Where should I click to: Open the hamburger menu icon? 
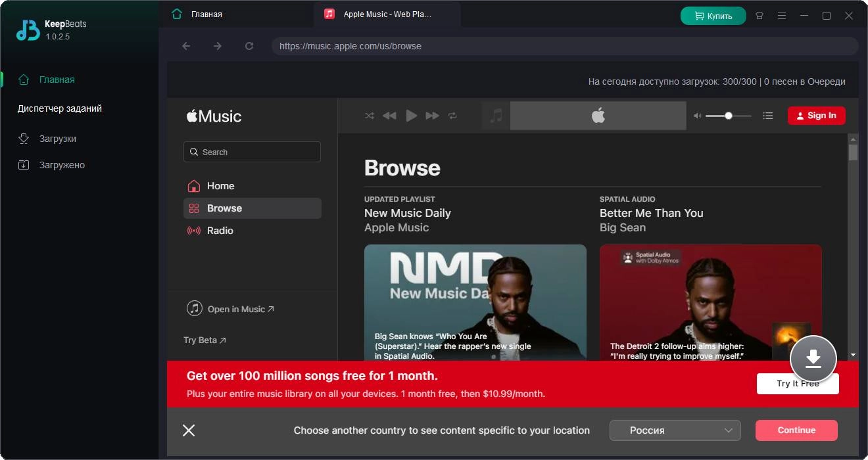pyautogui.click(x=782, y=16)
